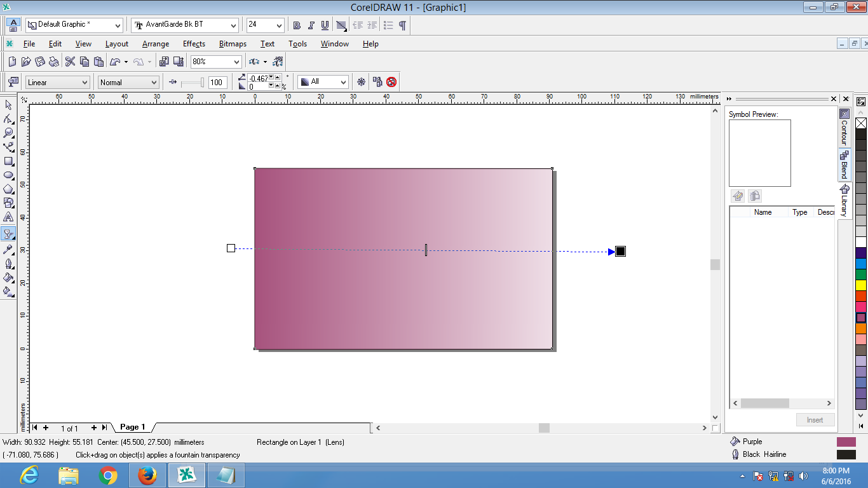Click the yellow color swatch in palette

click(861, 285)
